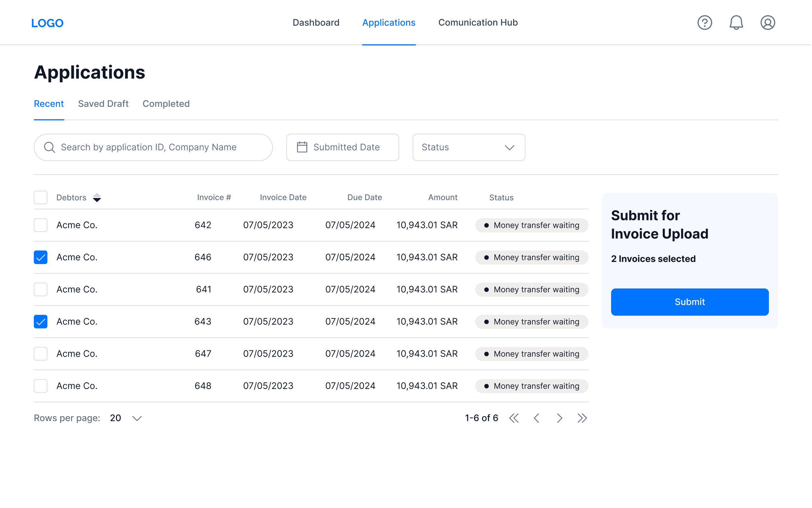Navigate to Dashboard
Screen dimensions: 812x508
click(x=316, y=23)
